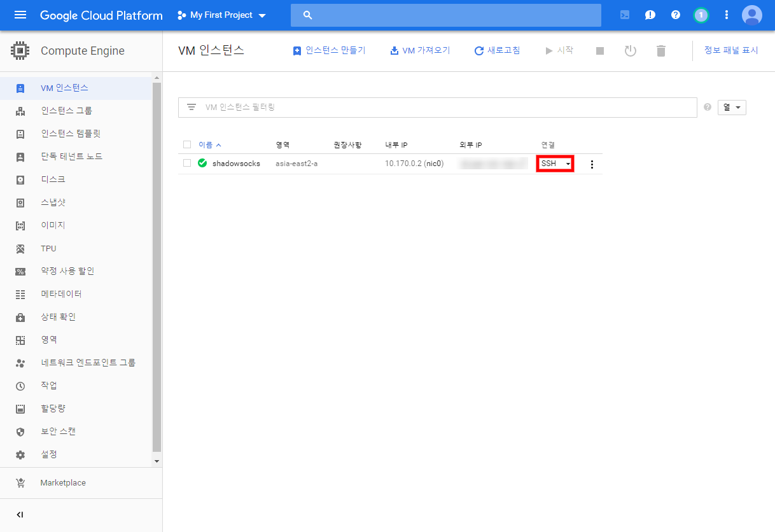Click the 스냅샷 snapshot icon in the sidebar
The width and height of the screenshot is (775, 532).
[20, 202]
